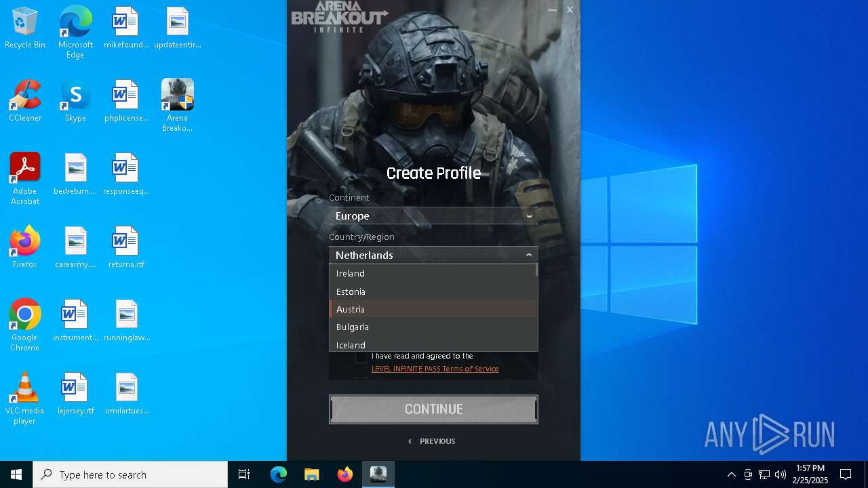The height and width of the screenshot is (488, 868).
Task: Open the runninglaw image file icon
Action: 126,321
